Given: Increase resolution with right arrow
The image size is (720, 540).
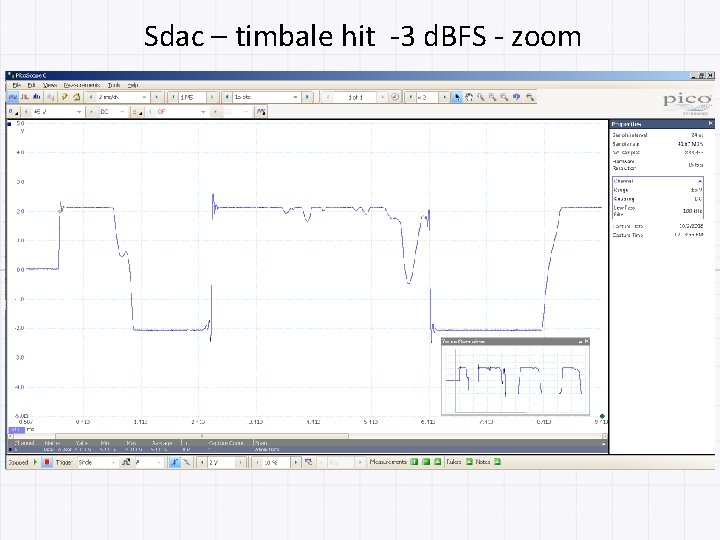Looking at the screenshot, I should 307,97.
